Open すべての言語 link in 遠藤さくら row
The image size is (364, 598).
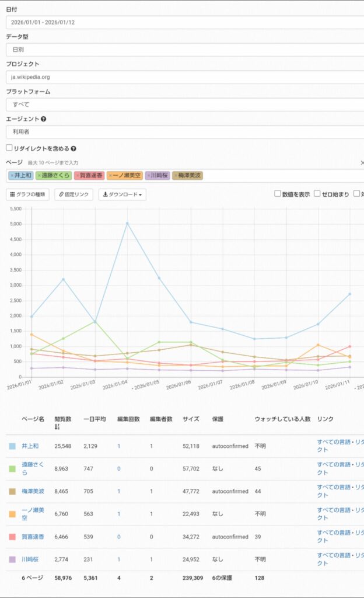pyautogui.click(x=334, y=464)
